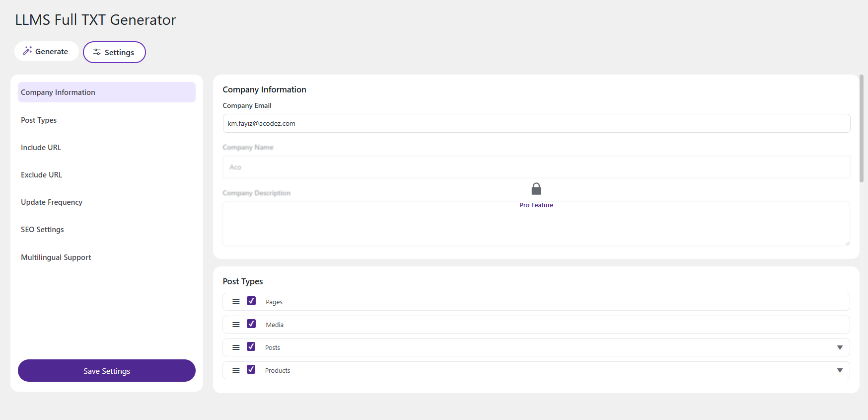Select SEO Settings in the sidebar

(x=42, y=230)
